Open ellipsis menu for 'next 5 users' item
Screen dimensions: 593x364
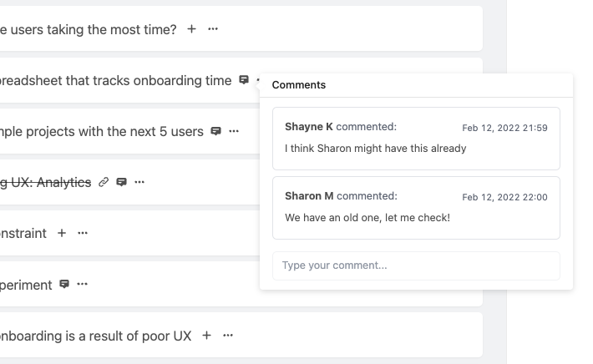234,131
